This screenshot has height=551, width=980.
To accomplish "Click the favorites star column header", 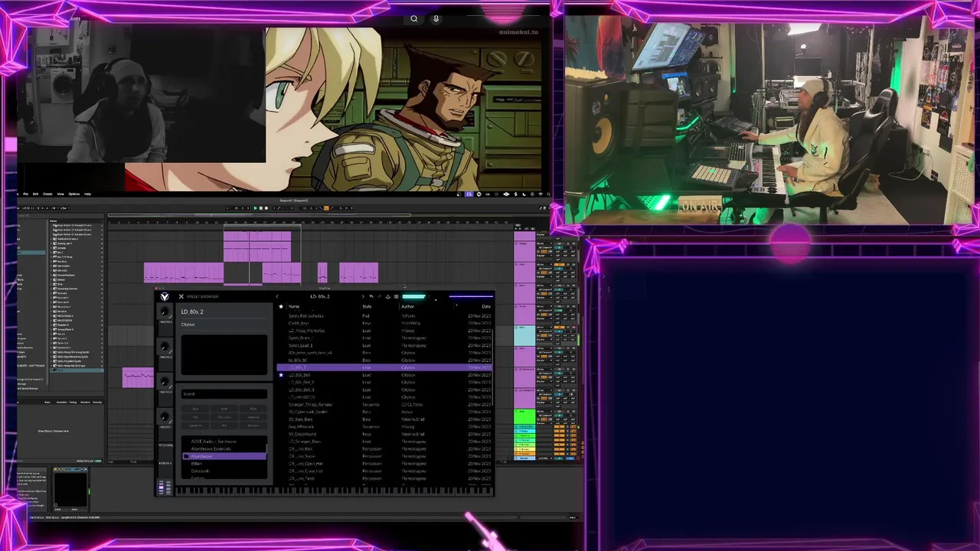I will pyautogui.click(x=281, y=306).
